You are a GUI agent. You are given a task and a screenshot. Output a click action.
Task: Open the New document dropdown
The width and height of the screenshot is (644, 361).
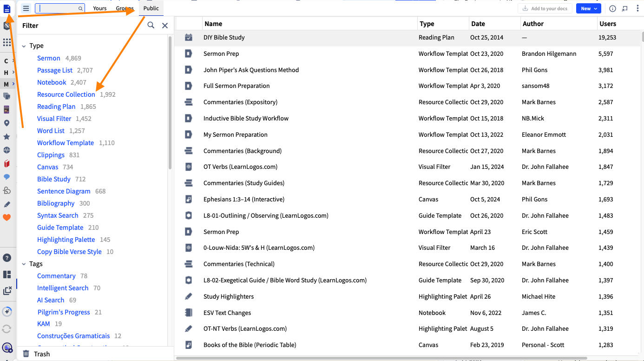tap(589, 8)
